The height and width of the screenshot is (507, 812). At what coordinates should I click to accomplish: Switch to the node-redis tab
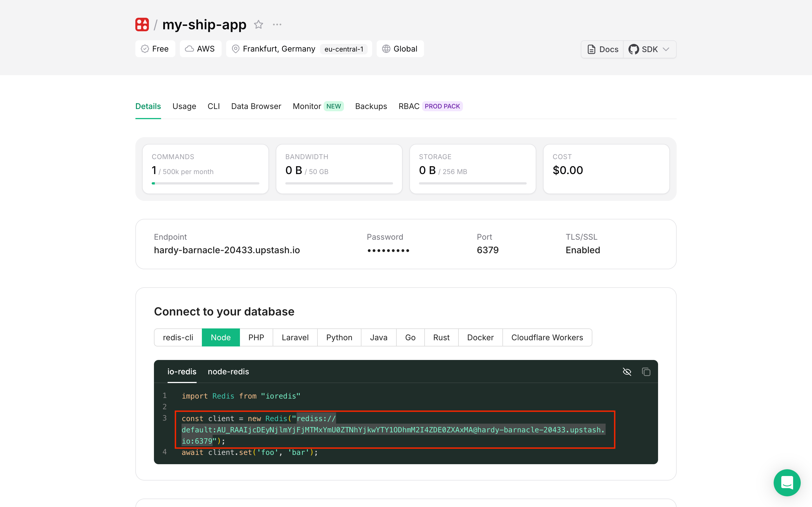[228, 372]
